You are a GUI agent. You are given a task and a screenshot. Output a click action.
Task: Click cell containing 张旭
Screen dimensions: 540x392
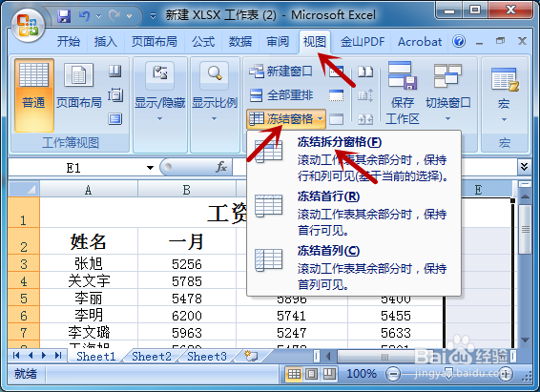[89, 263]
